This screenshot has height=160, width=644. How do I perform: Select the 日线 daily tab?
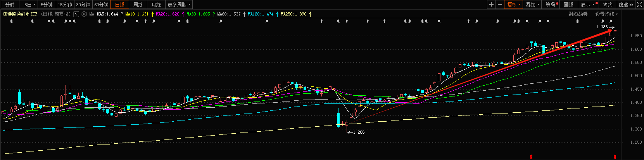point(120,5)
